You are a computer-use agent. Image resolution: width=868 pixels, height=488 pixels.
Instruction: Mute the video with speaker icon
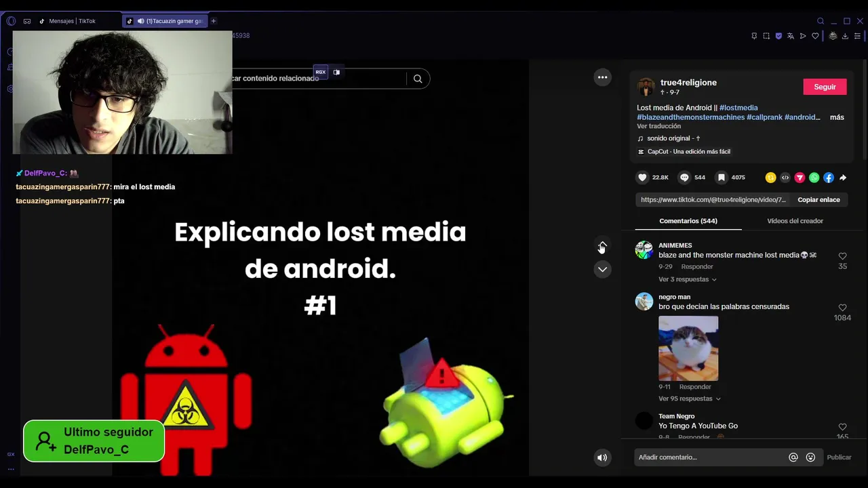coord(602,457)
